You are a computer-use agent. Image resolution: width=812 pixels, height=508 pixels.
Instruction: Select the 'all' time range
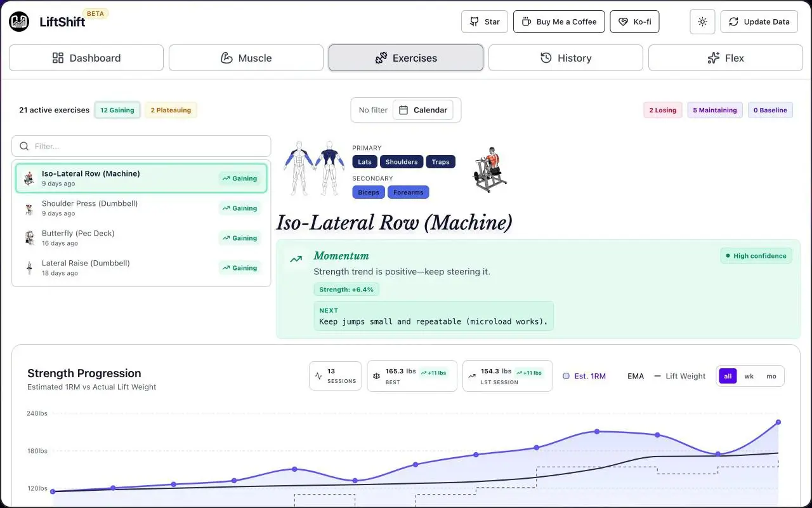point(728,376)
